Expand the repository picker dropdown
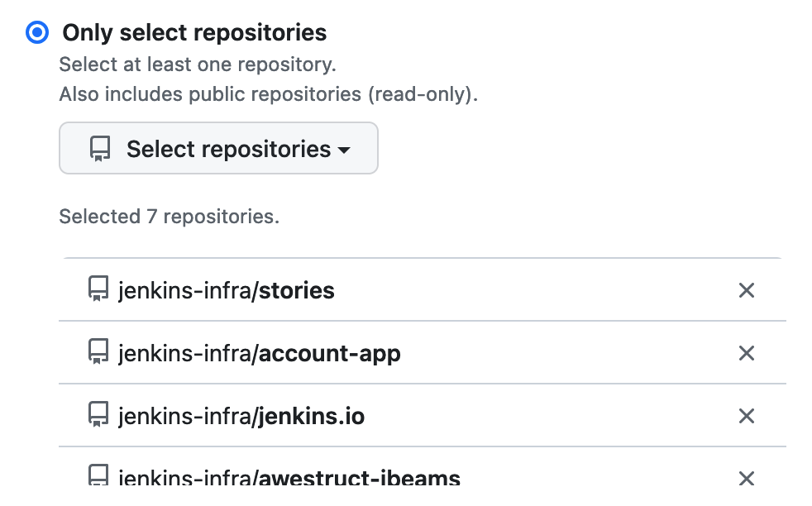The width and height of the screenshot is (812, 506). (218, 148)
